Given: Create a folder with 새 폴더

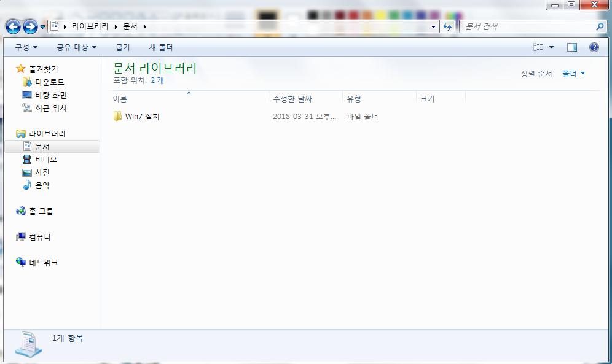Looking at the screenshot, I should pyautogui.click(x=161, y=47).
